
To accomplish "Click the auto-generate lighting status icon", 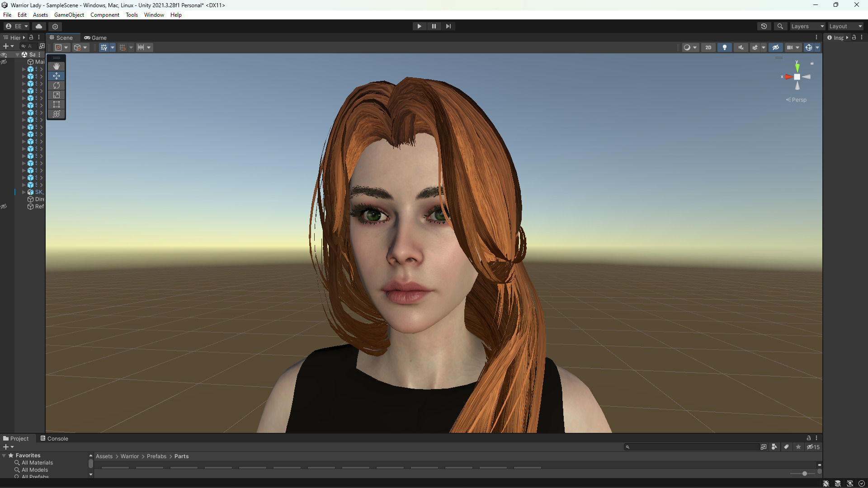I will 850,483.
